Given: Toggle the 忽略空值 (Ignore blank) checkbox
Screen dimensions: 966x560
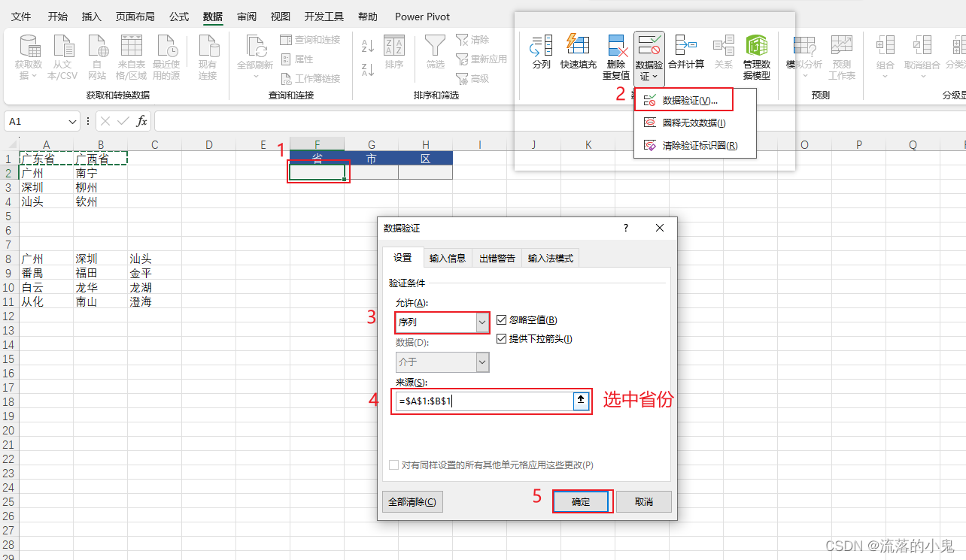Looking at the screenshot, I should coord(502,320).
